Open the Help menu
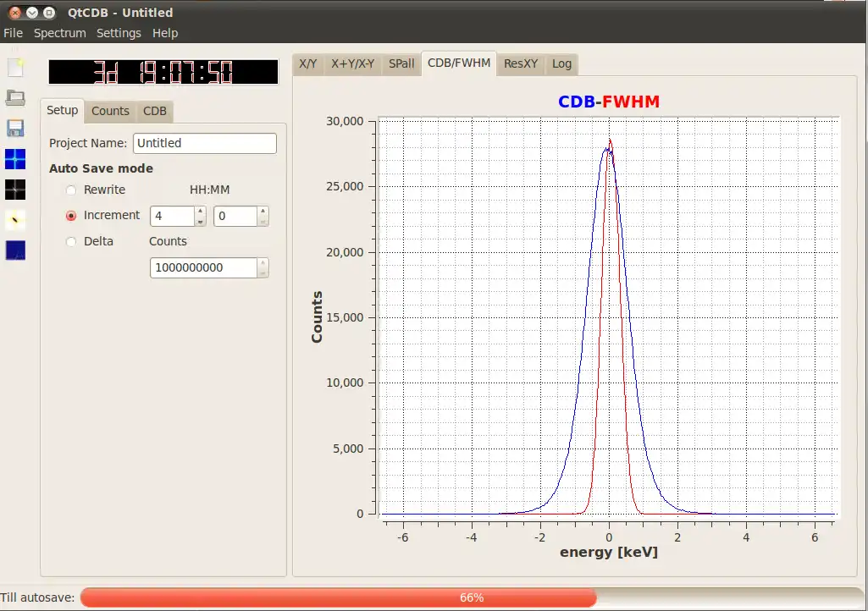 pyautogui.click(x=165, y=33)
